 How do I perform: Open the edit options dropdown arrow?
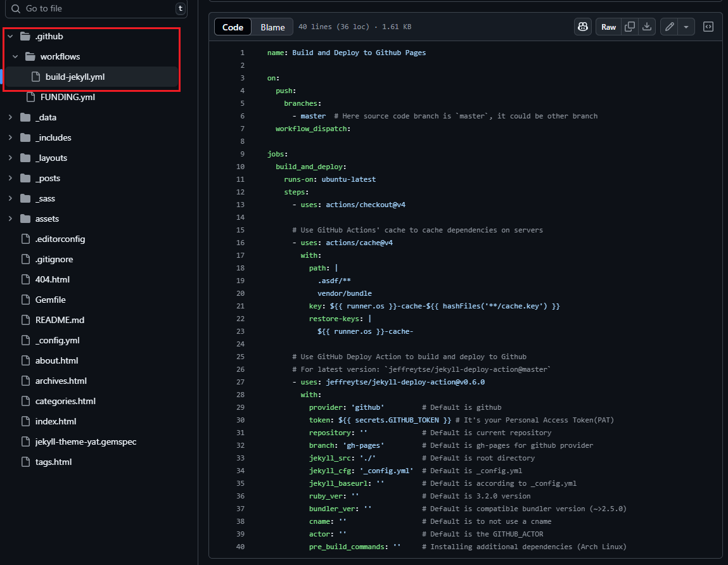click(x=686, y=27)
